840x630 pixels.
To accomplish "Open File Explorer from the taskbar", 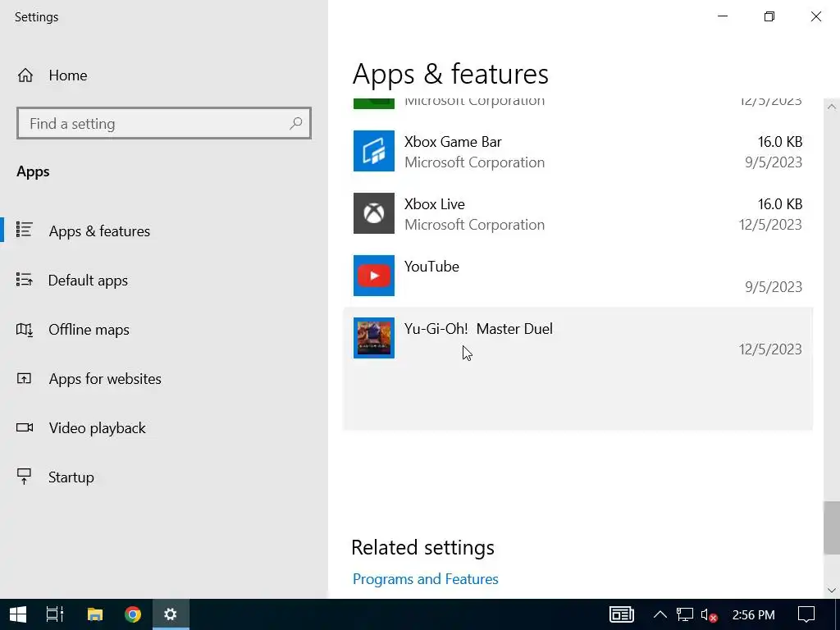I will coord(95,614).
